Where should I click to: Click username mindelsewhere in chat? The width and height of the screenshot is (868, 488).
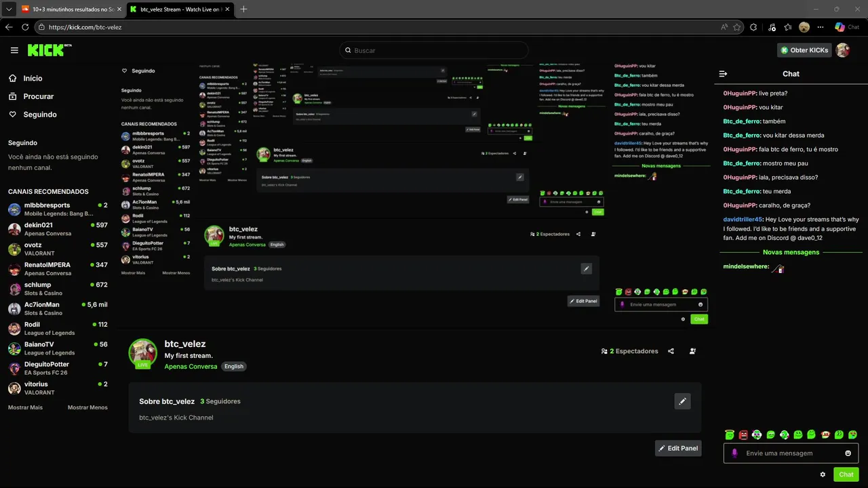coord(746,266)
